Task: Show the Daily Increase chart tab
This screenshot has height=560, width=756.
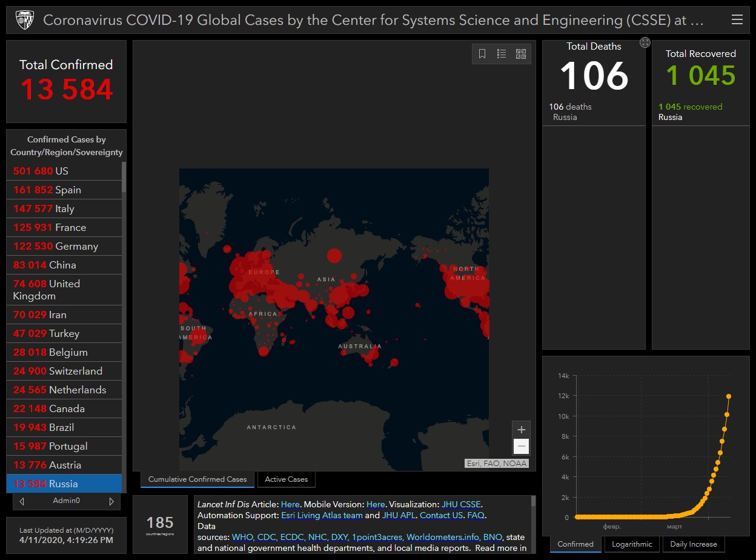Action: pyautogui.click(x=694, y=544)
